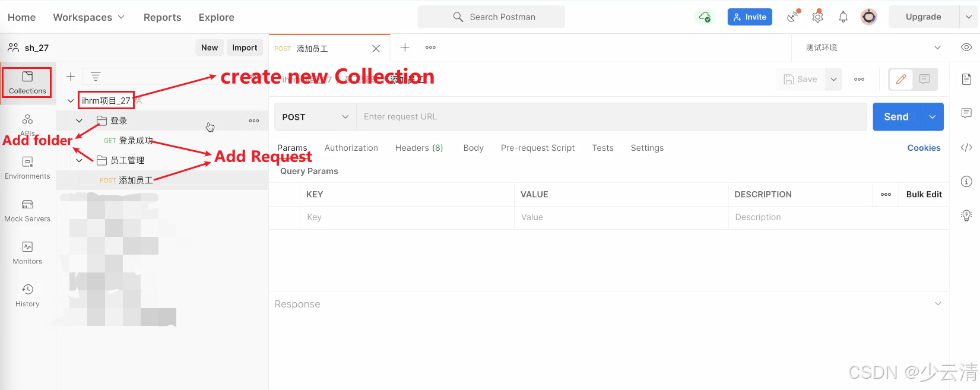
Task: Select the POST 添加员工 request in tree
Action: [126, 180]
